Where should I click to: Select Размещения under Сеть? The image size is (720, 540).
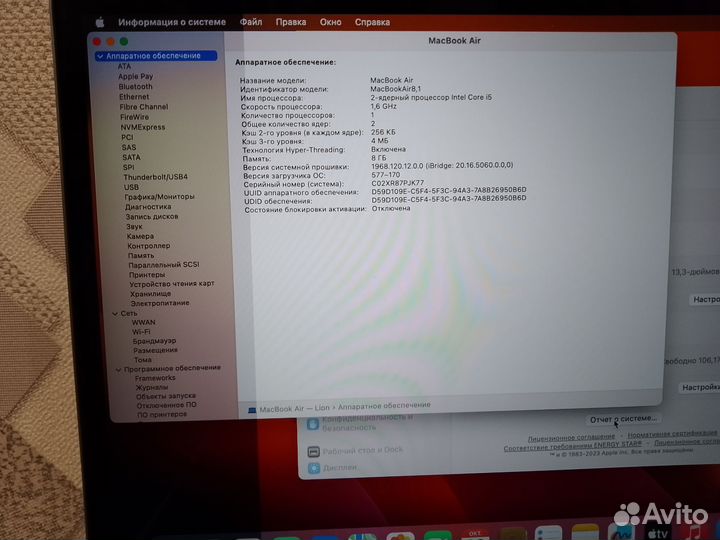(155, 350)
